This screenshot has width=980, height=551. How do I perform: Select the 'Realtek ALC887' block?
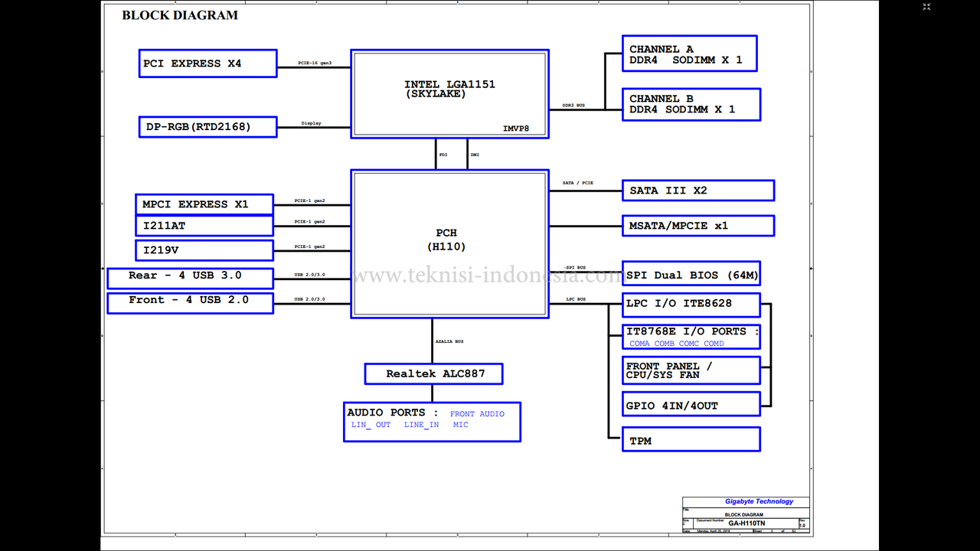pyautogui.click(x=434, y=374)
